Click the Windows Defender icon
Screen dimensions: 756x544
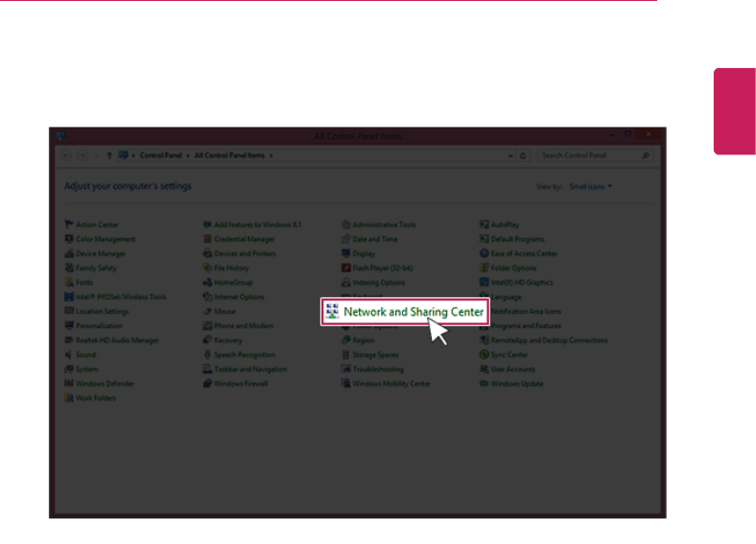[69, 384]
